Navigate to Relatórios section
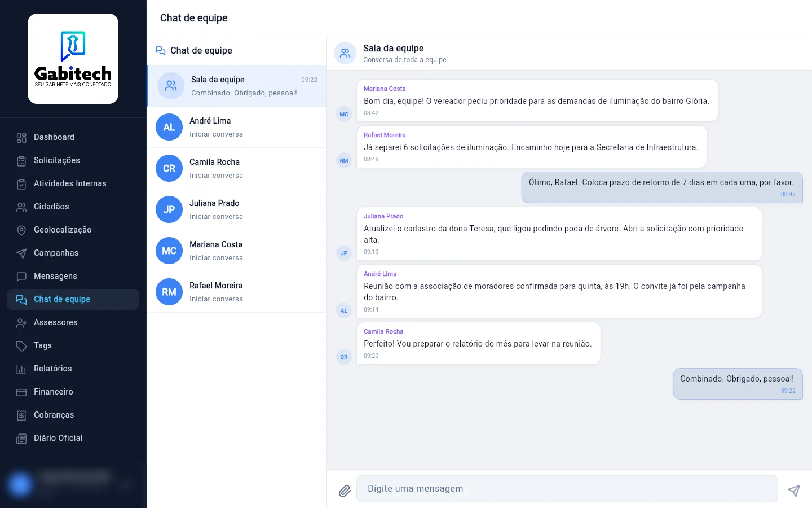 click(73, 369)
